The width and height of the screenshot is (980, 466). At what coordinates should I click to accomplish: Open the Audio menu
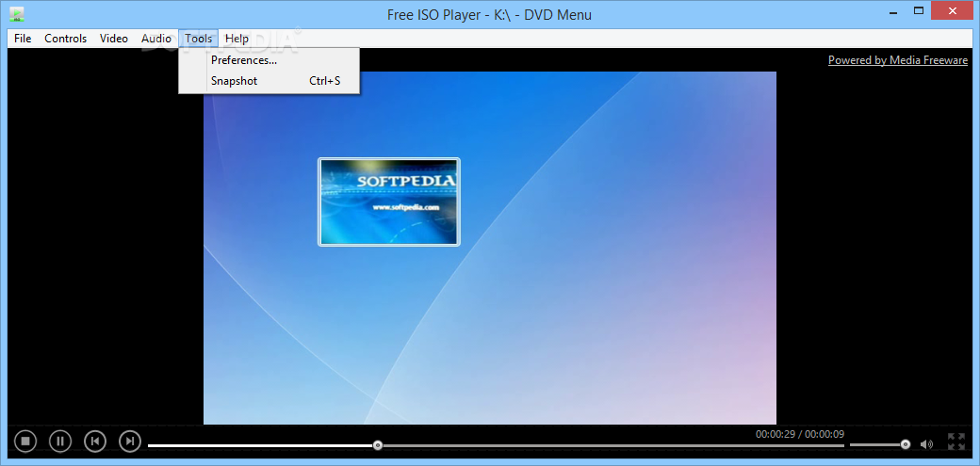(156, 39)
